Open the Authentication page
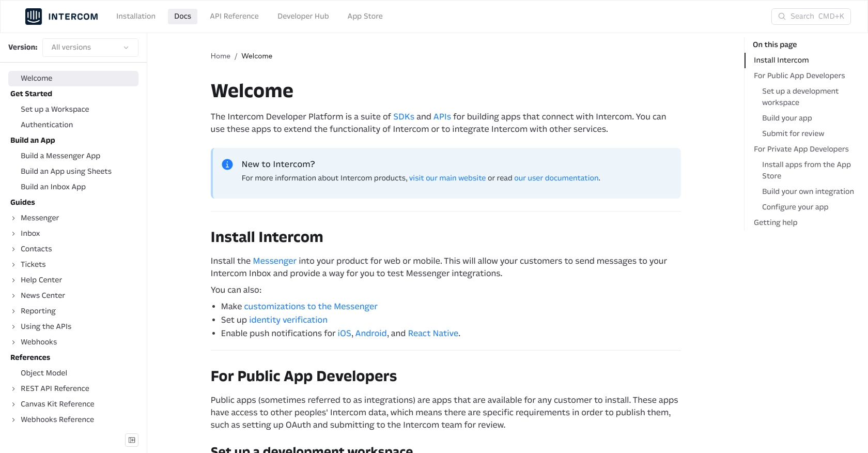The height and width of the screenshot is (453, 868). click(47, 125)
